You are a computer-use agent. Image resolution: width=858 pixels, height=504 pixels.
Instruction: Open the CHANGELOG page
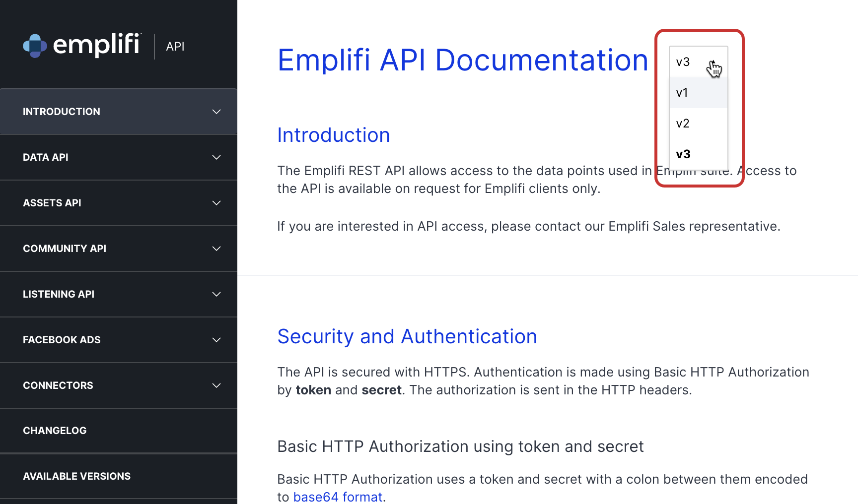(x=119, y=431)
